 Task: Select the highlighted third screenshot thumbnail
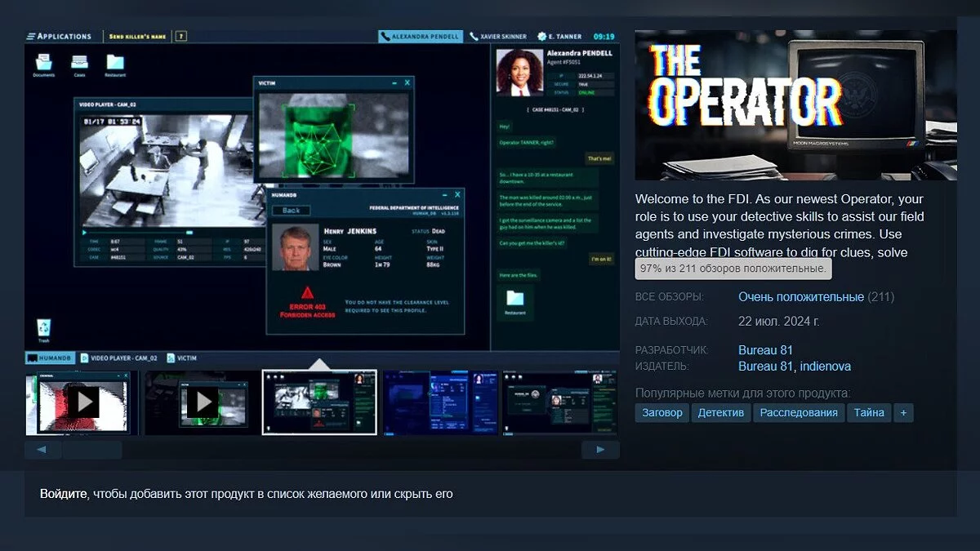pyautogui.click(x=319, y=402)
